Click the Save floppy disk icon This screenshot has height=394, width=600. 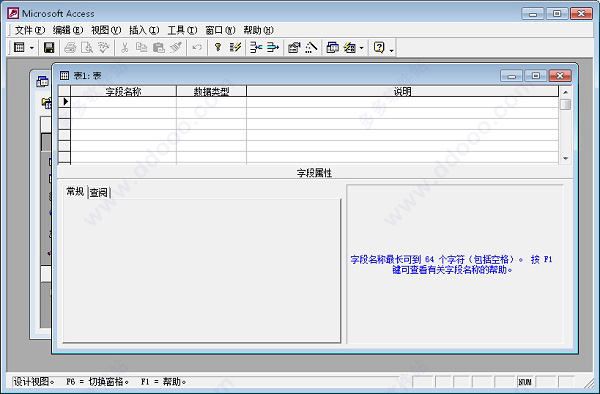coord(49,48)
